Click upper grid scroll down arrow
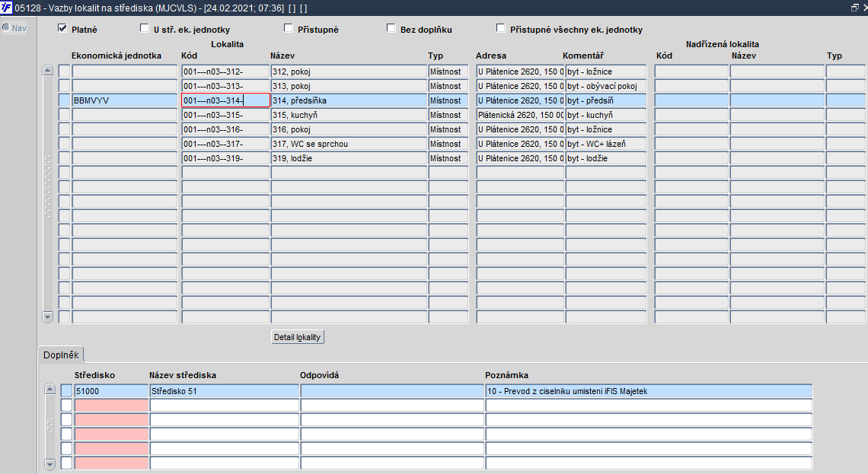 tap(48, 317)
